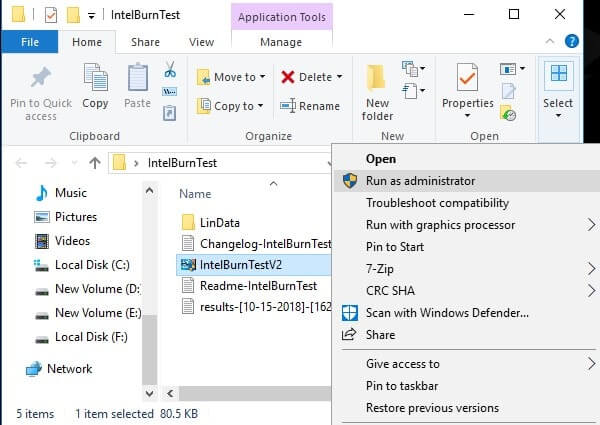Click the New item icon
Screen dimensions: 600x425
413,69
